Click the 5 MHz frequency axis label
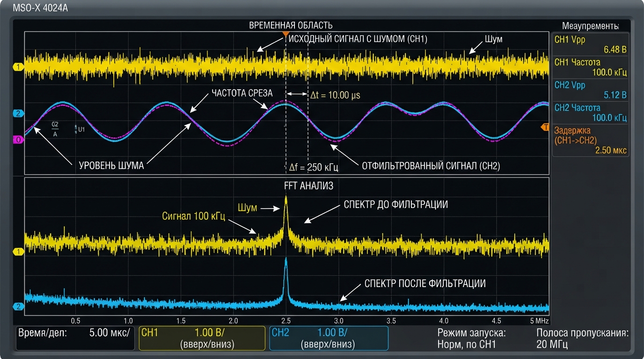This screenshot has height=359, width=644. tap(539, 321)
